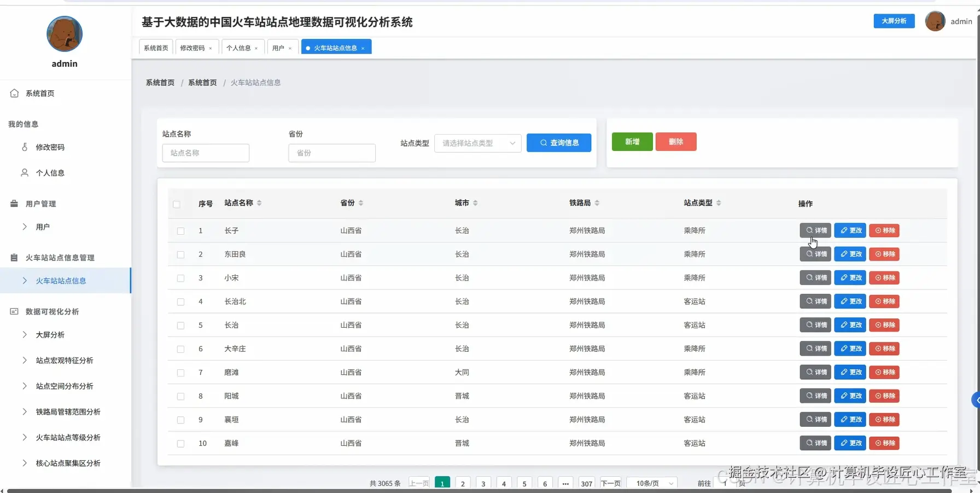Check the checkbox for 长治北 row
Viewport: 980px width, 493px height.
point(180,301)
